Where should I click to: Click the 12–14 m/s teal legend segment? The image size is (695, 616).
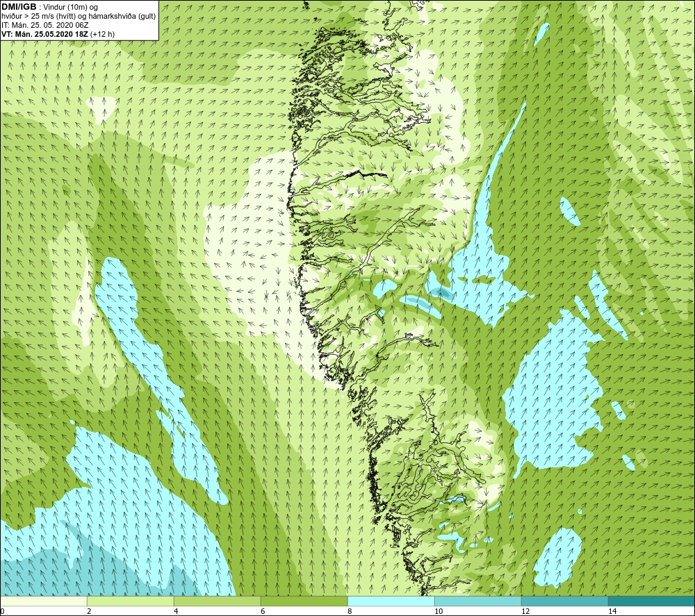click(564, 601)
